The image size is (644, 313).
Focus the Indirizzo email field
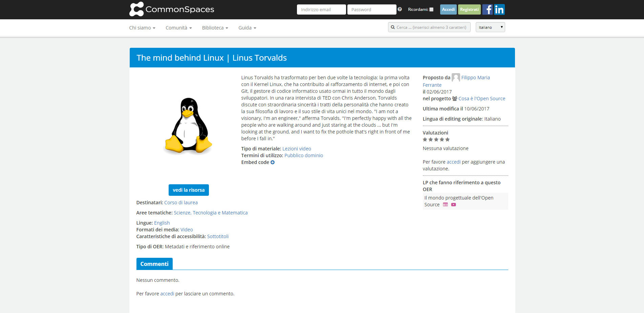(321, 9)
